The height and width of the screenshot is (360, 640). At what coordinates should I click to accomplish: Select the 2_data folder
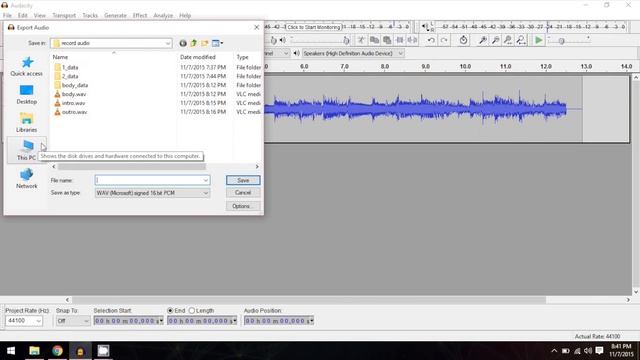(70, 76)
